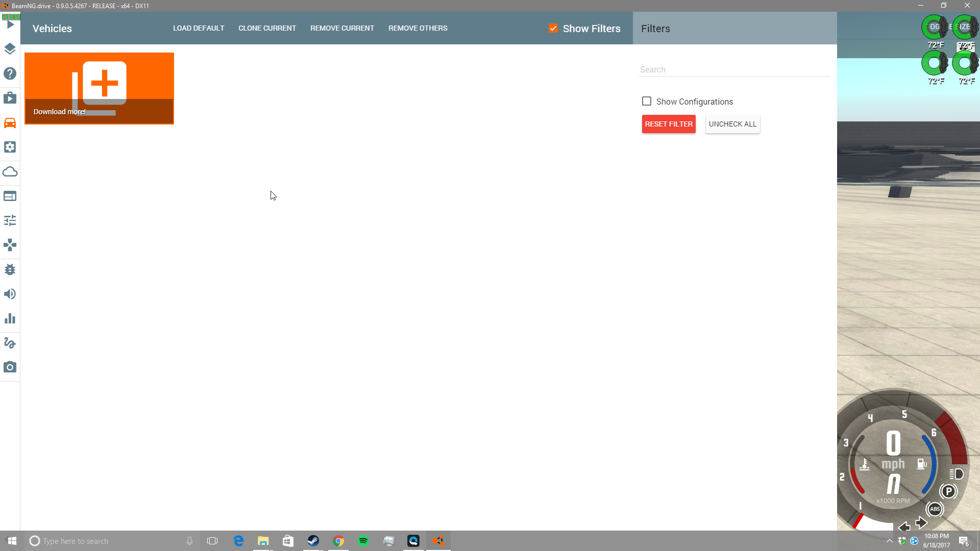Open the options sliders icon

(x=10, y=220)
